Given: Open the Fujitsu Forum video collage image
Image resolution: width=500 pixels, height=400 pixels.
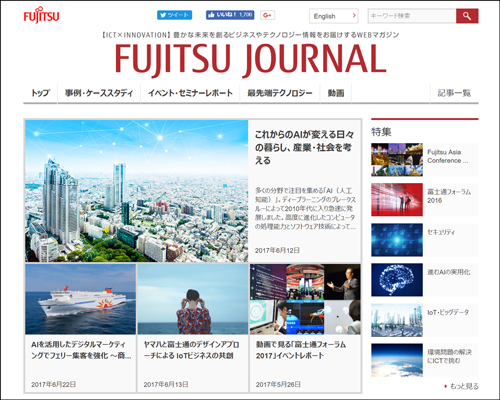Looking at the screenshot, I should pos(305,299).
